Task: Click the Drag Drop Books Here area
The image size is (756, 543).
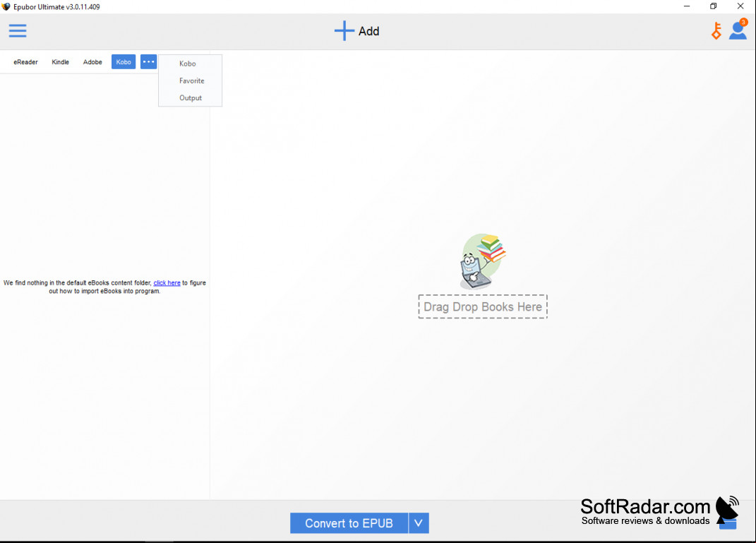Action: tap(483, 306)
